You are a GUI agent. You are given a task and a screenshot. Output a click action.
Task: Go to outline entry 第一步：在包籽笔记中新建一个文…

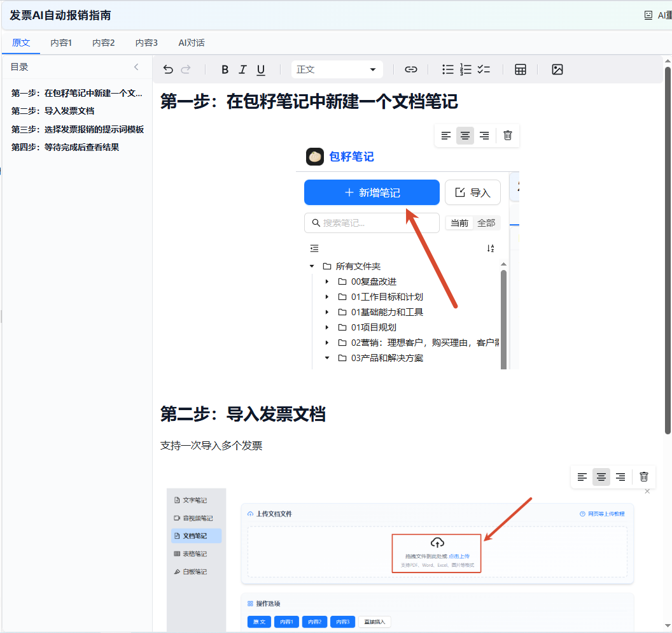77,93
